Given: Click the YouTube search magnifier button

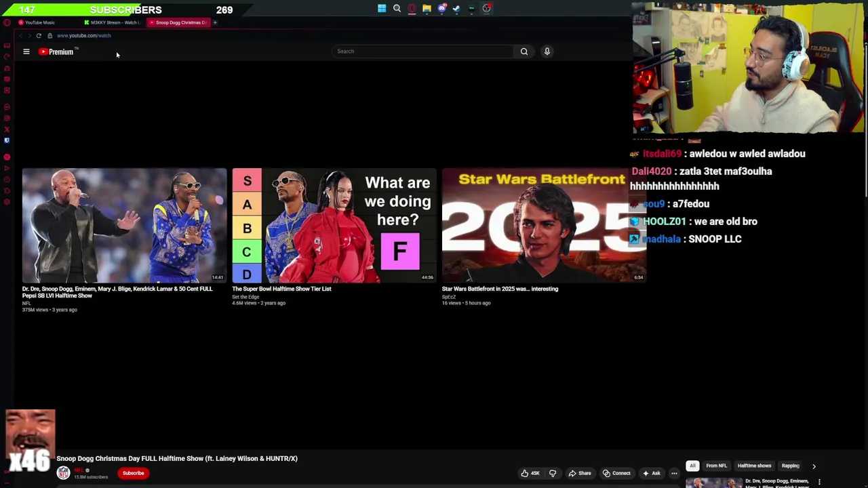Looking at the screenshot, I should click(x=524, y=52).
